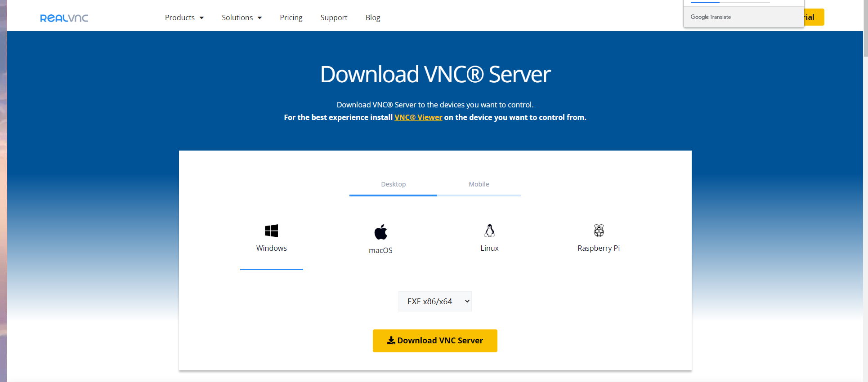Viewport: 868px width, 382px height.
Task: Choose the Linux penguin icon
Action: (489, 231)
